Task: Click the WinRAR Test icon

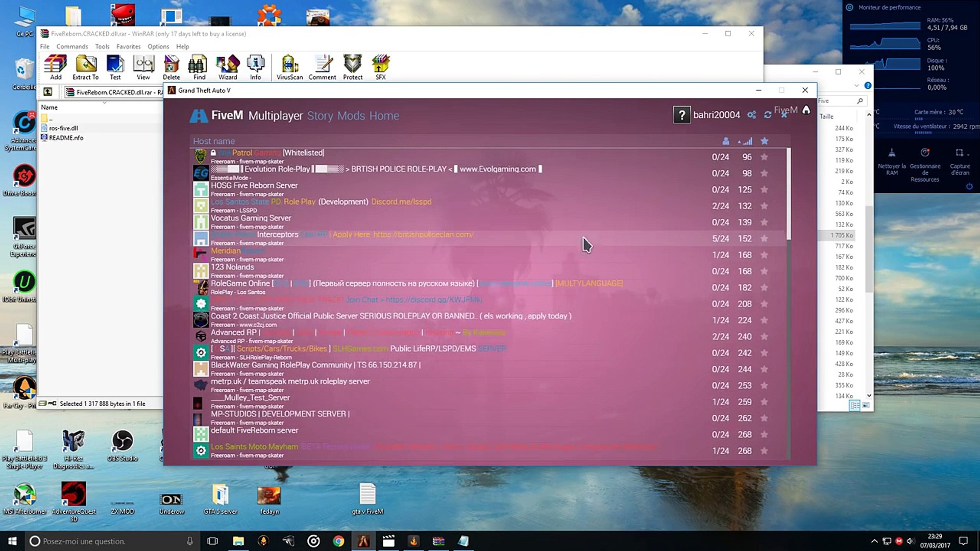Action: click(x=115, y=67)
